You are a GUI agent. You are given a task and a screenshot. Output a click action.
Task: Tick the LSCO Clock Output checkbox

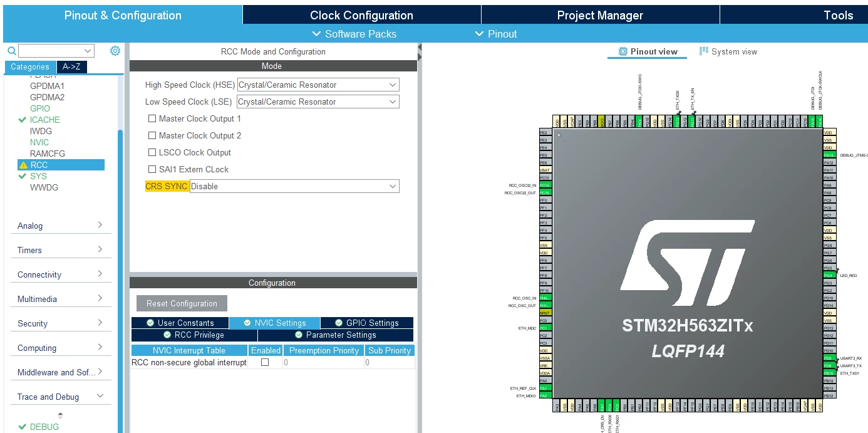click(x=152, y=152)
